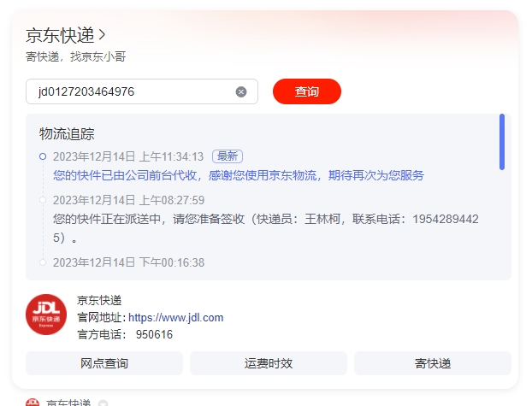Click the 最新 tag
The height and width of the screenshot is (406, 532).
pyautogui.click(x=228, y=156)
